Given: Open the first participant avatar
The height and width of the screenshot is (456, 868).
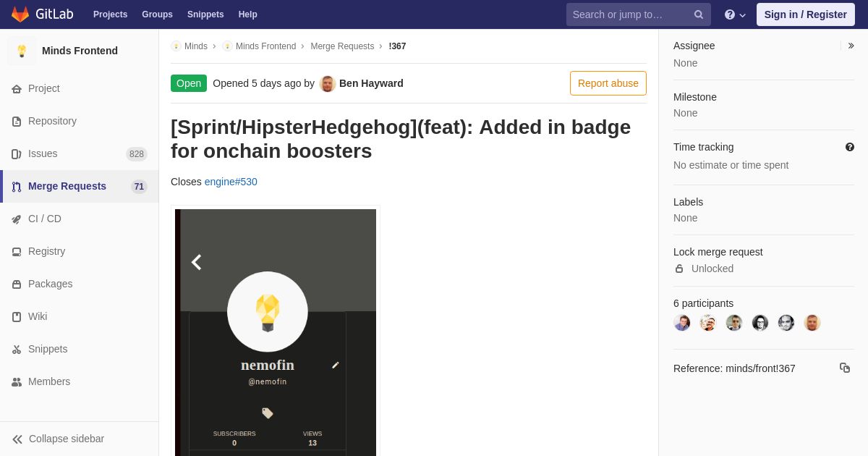Looking at the screenshot, I should [x=682, y=323].
